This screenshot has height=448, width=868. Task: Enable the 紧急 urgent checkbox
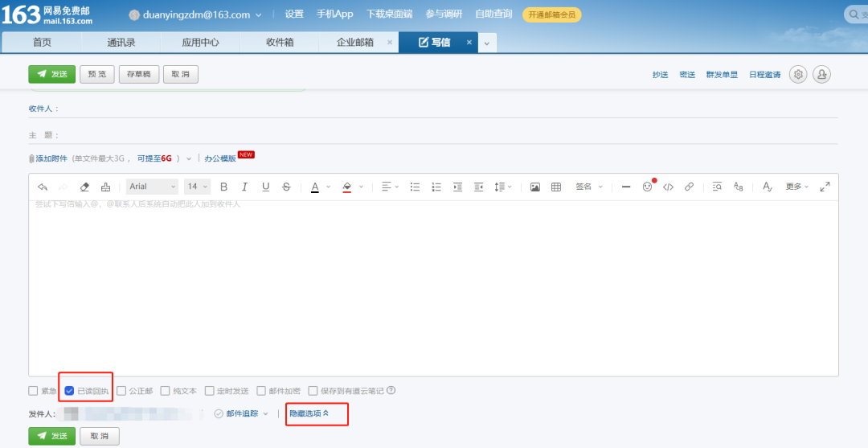point(33,391)
